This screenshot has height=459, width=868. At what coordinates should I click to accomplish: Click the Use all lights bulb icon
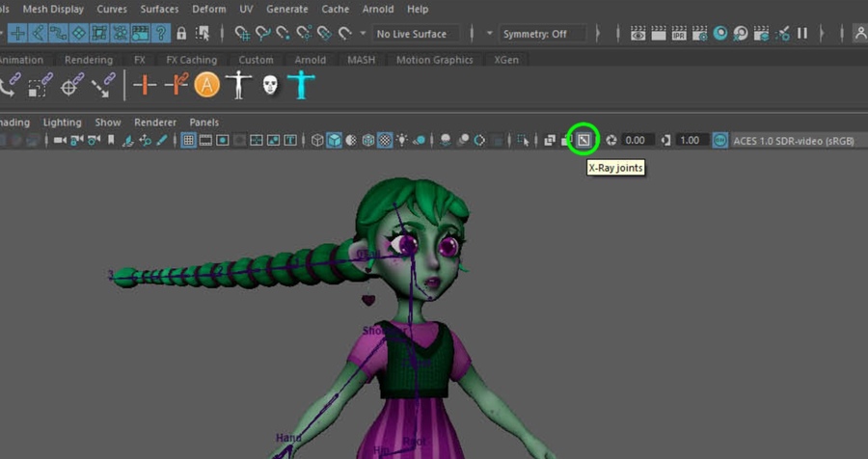(401, 141)
